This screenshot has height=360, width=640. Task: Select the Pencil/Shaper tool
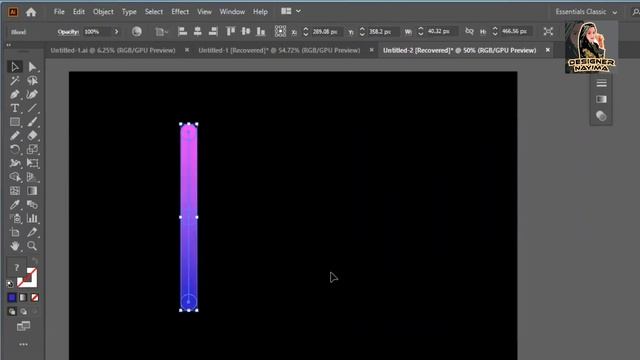click(x=15, y=136)
